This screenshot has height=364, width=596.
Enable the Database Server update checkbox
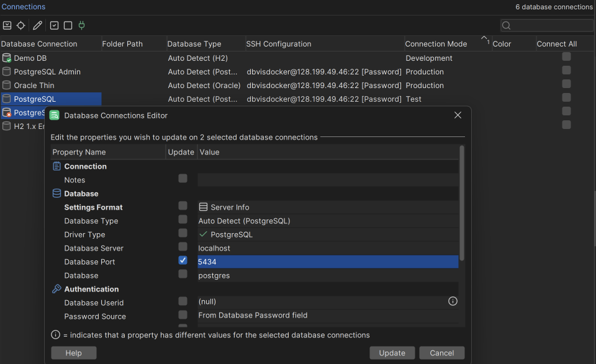183,247
